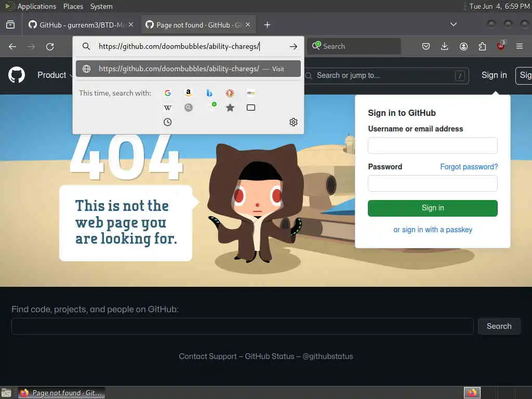This screenshot has width=532, height=399.
Task: Select the Page not found GitHub tab
Action: (198, 25)
